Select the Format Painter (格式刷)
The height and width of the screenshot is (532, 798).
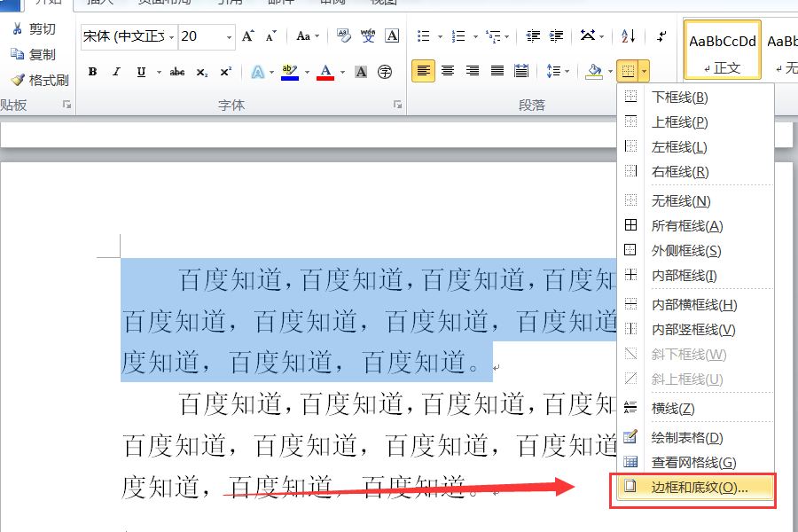[x=40, y=80]
